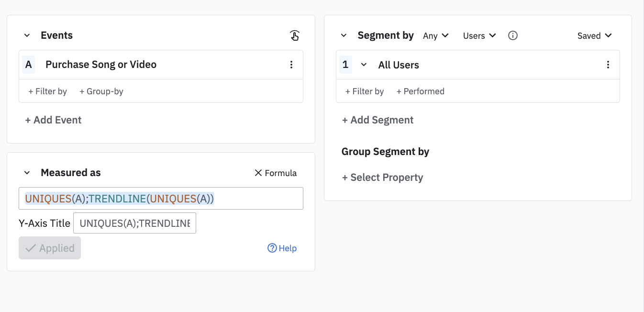Screen dimensions: 644x312
Task: Add a Group-by to the event
Action: point(101,91)
